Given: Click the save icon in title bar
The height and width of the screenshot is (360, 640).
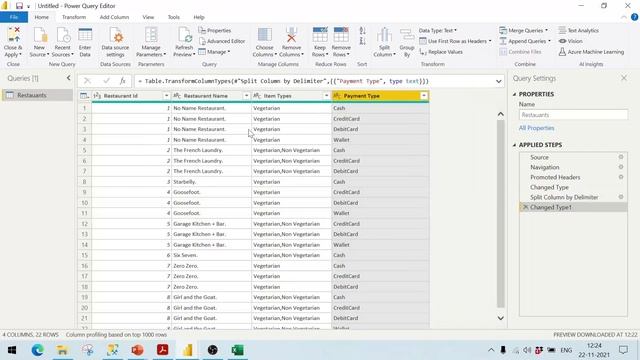Looking at the screenshot, I should [19, 6].
